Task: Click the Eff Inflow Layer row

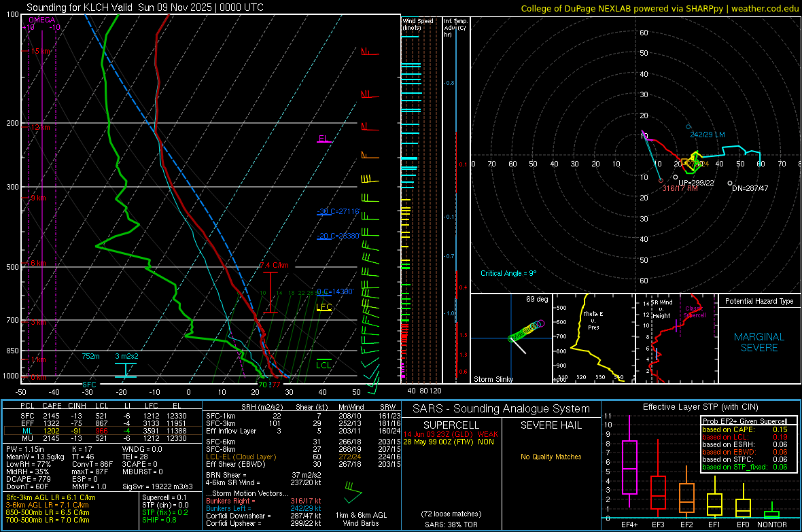Action: pos(303,431)
